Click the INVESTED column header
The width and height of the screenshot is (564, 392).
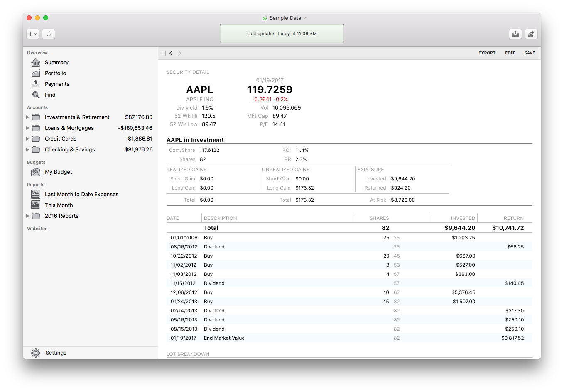pos(463,218)
